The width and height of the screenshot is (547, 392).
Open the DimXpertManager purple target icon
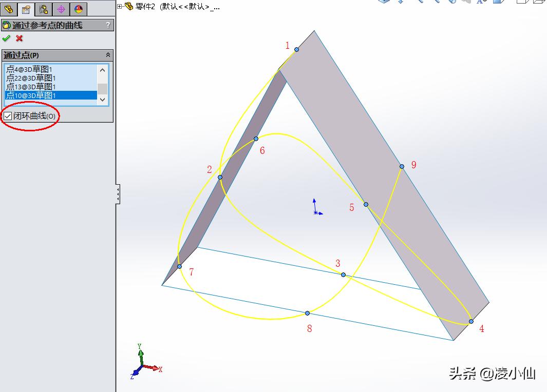pos(61,9)
